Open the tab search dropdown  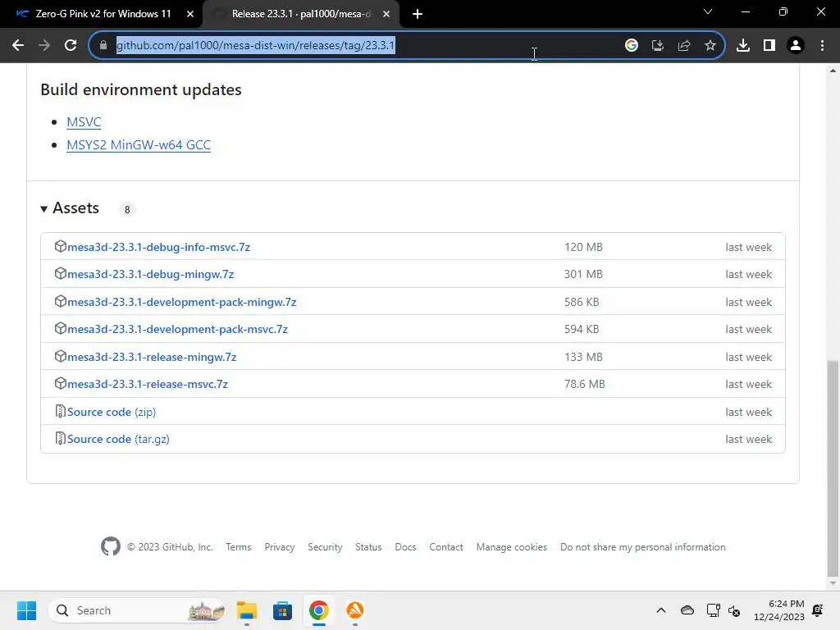[708, 11]
